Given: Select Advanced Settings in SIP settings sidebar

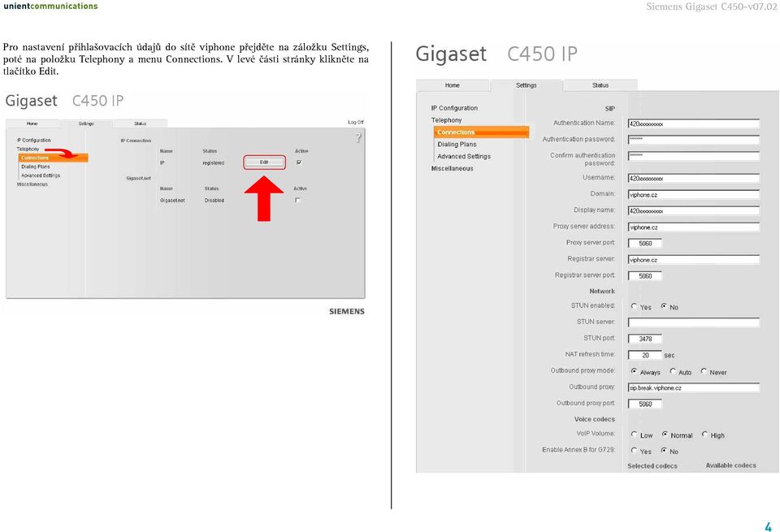Looking at the screenshot, I should [x=464, y=156].
